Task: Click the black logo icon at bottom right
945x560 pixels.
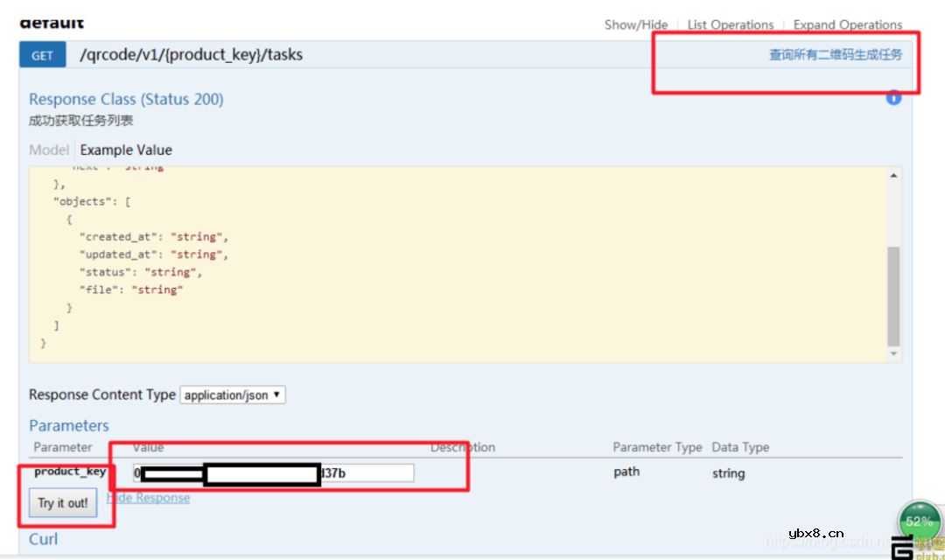Action: coord(901,548)
